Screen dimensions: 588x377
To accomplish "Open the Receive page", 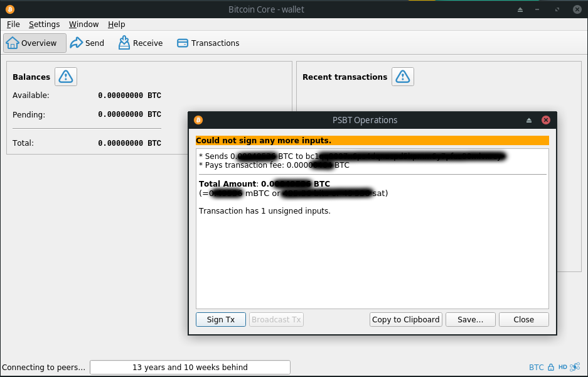I will [x=141, y=43].
